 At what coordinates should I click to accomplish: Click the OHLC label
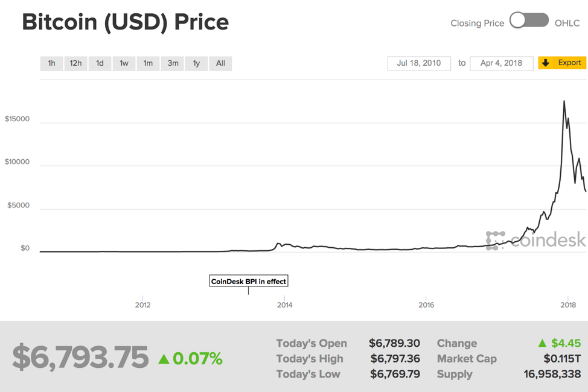[x=567, y=23]
